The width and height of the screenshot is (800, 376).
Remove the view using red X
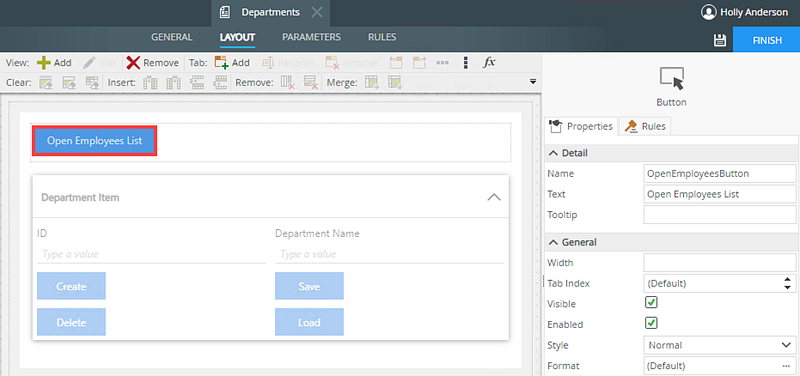pos(153,63)
